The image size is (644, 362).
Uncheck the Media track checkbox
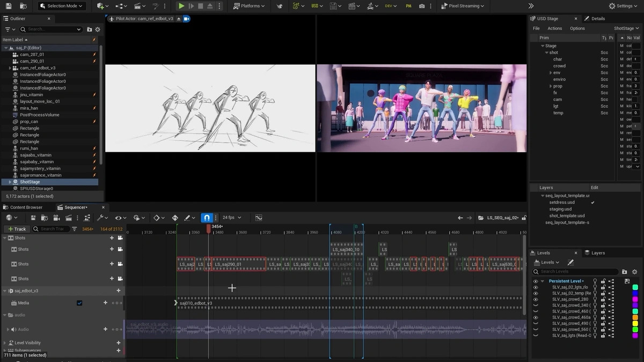79,302
